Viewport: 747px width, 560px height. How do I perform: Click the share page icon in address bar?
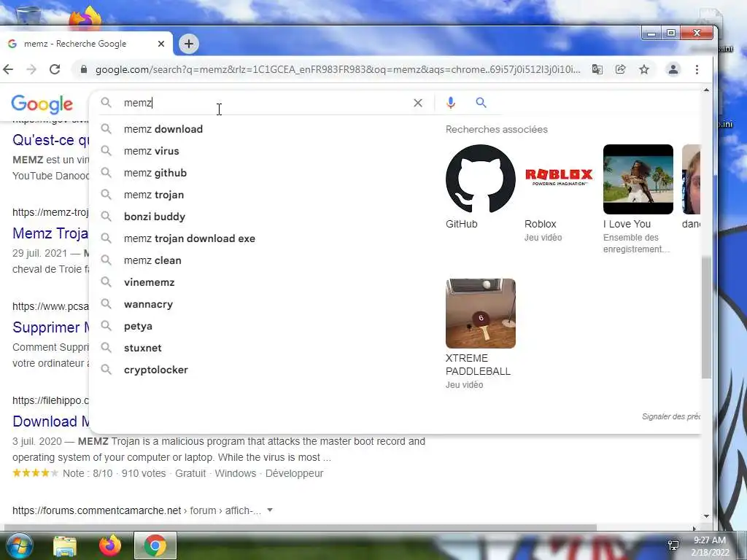[x=620, y=69]
